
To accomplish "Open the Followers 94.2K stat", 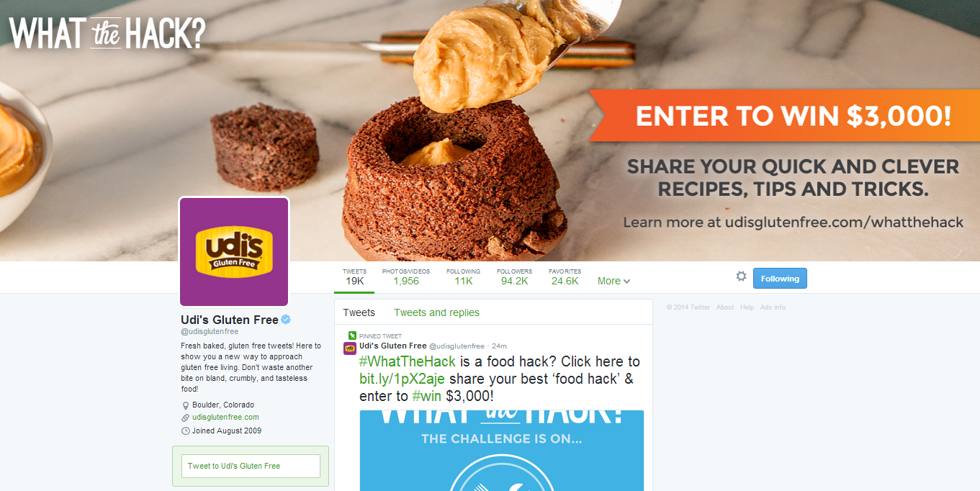I will click(514, 277).
